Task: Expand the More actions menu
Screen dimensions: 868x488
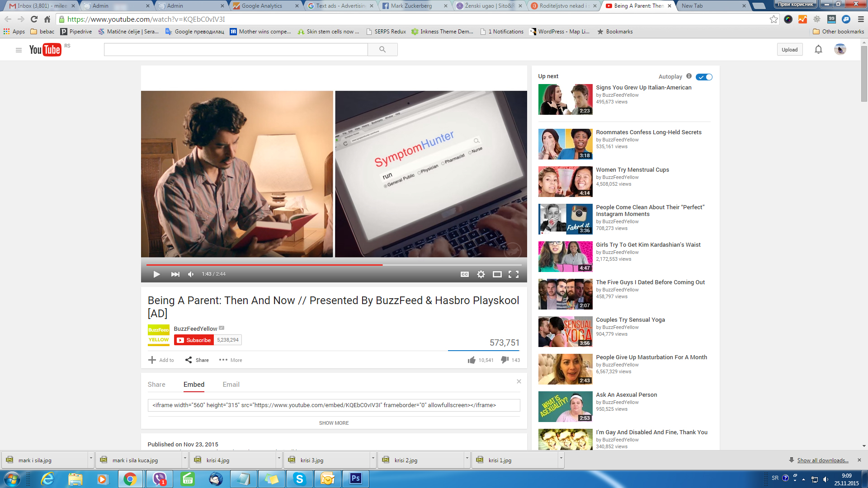Action: (x=231, y=360)
